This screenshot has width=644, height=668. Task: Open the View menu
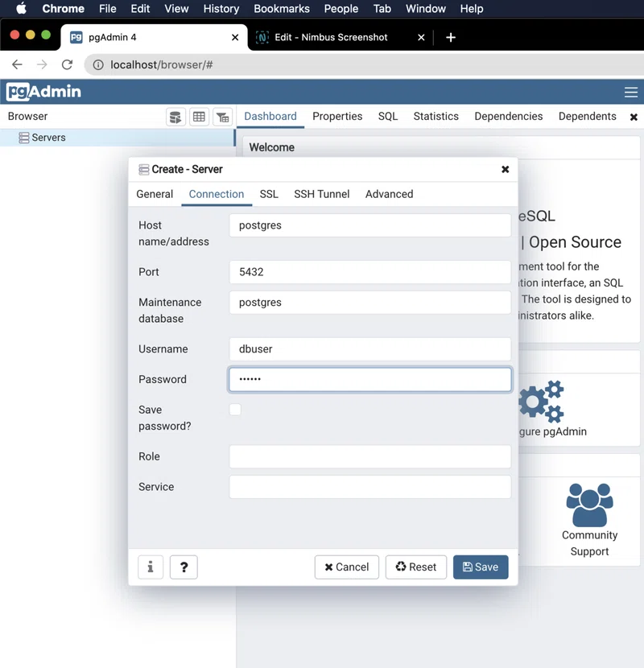click(176, 9)
